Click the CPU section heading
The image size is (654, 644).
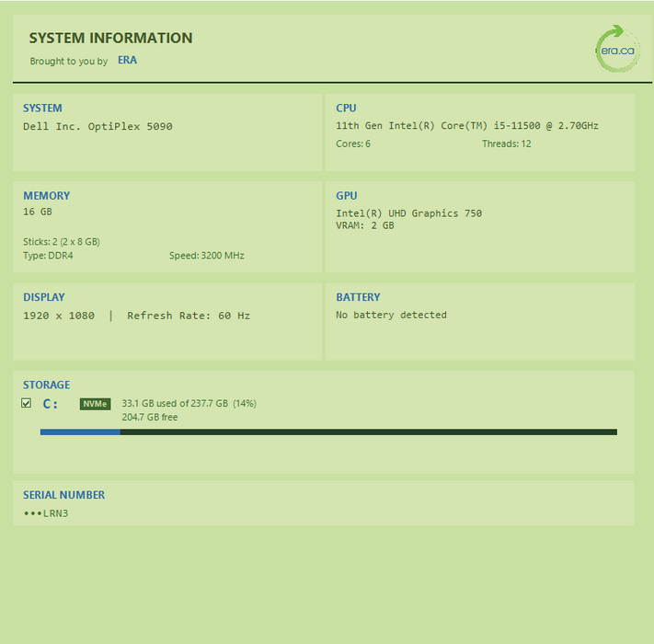point(346,108)
